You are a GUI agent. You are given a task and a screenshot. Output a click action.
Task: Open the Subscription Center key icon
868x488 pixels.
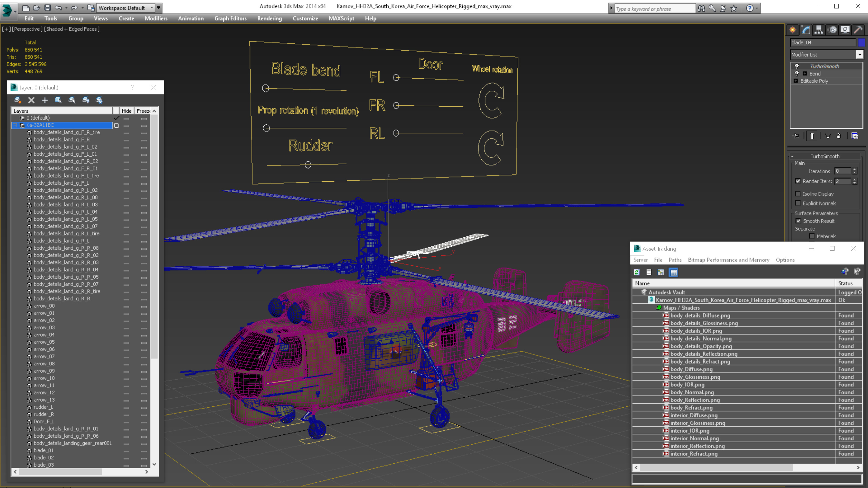pos(712,8)
